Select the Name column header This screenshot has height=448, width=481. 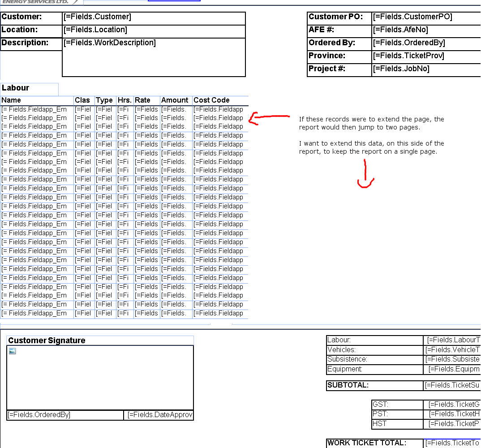click(37, 100)
